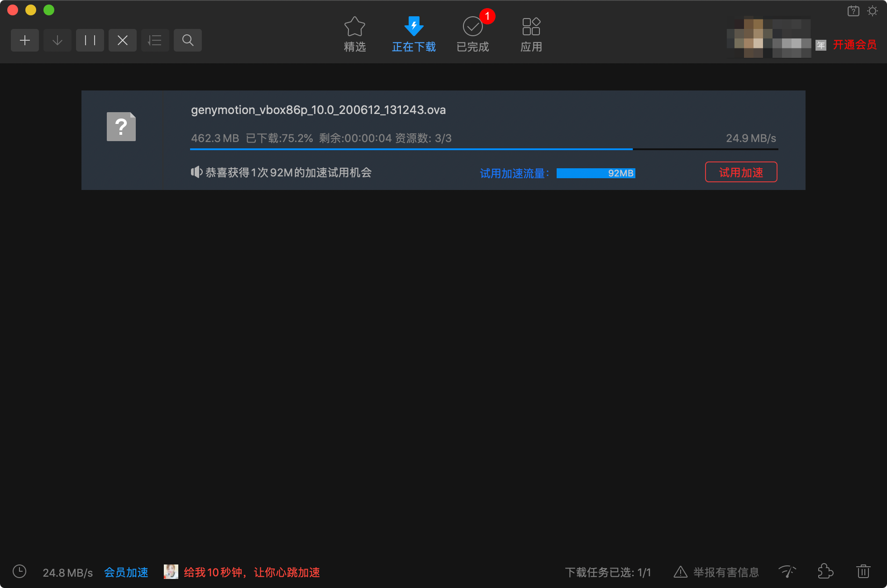Open the scheduled tasks clock icon
This screenshot has width=887, height=588.
19,571
